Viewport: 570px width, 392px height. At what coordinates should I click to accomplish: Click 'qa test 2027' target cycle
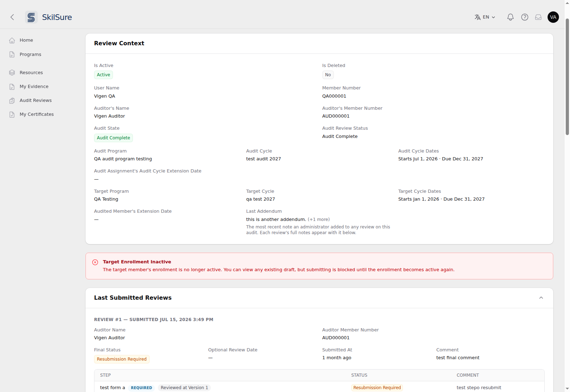point(260,199)
